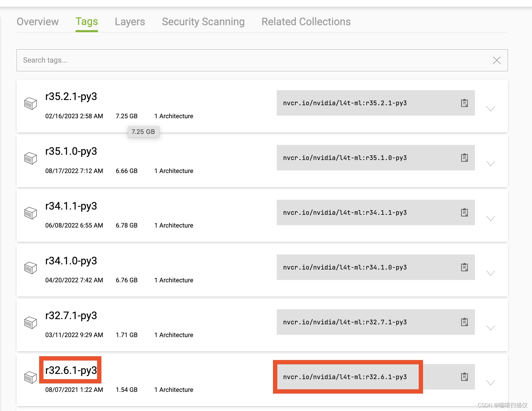Click the date 08/17/2022 7:12 AM
This screenshot has height=411, width=532.
pyautogui.click(x=74, y=171)
